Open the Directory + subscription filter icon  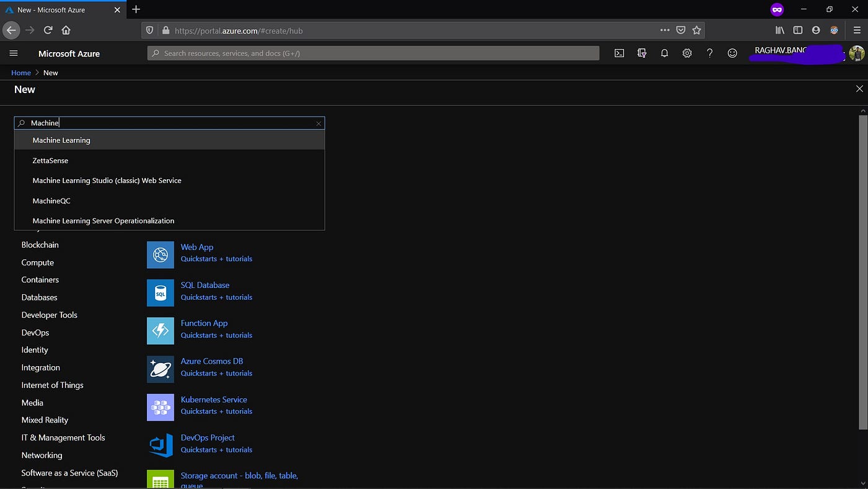click(x=642, y=53)
